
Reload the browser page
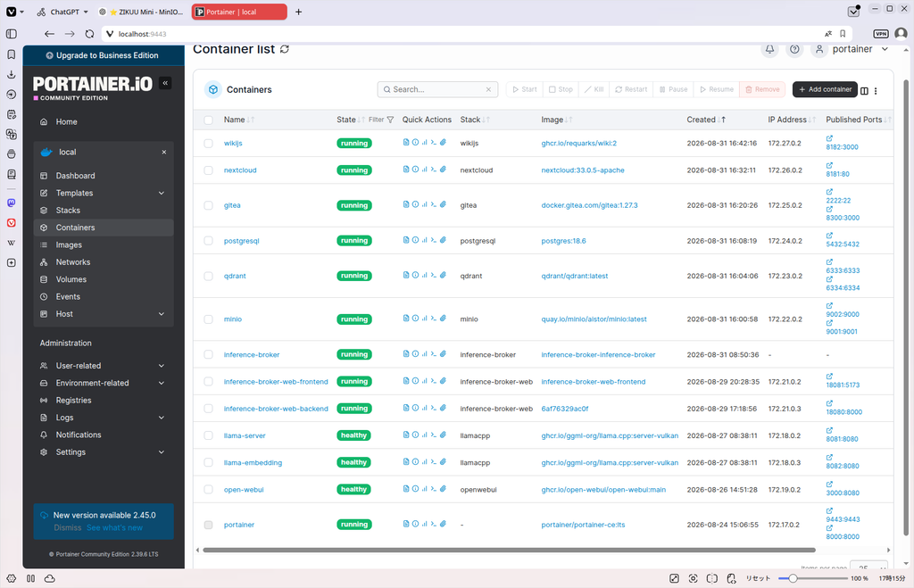[89, 34]
